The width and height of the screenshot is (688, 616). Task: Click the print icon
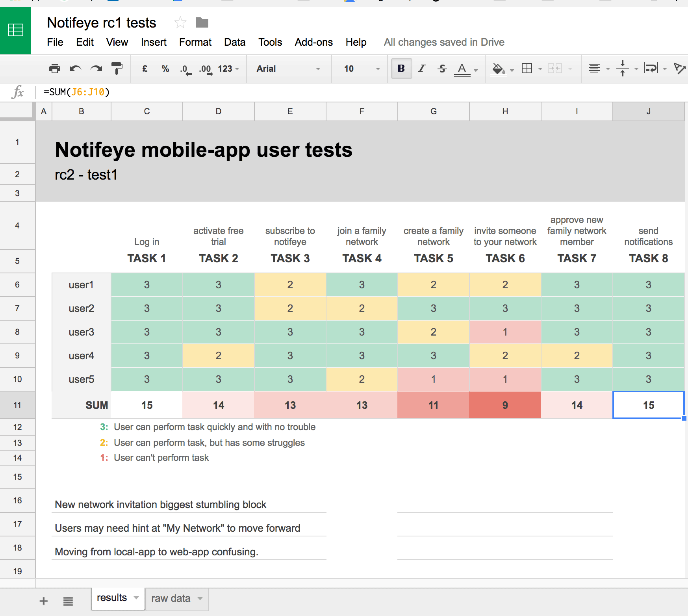pyautogui.click(x=55, y=69)
